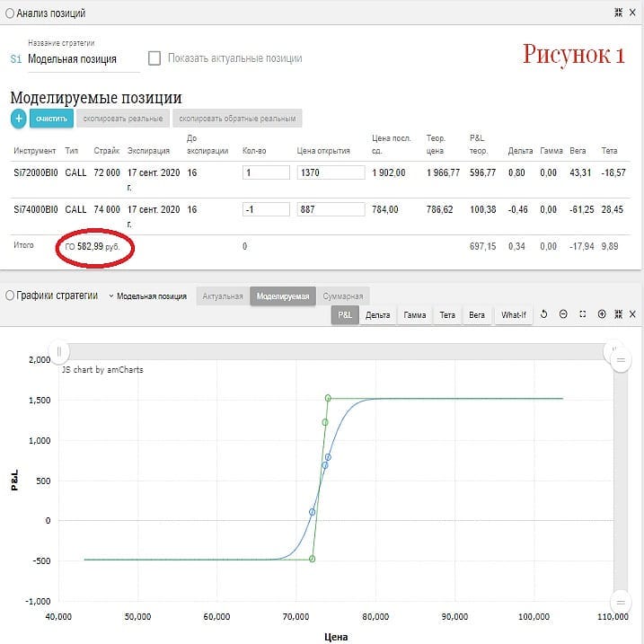Click theoretical price 1 966,77
The image size is (644, 644).
pyautogui.click(x=443, y=172)
